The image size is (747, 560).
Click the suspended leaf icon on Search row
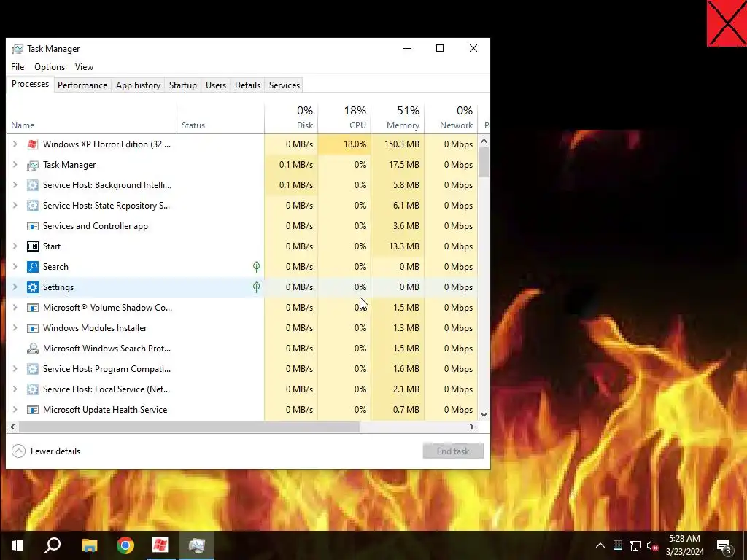click(x=256, y=267)
